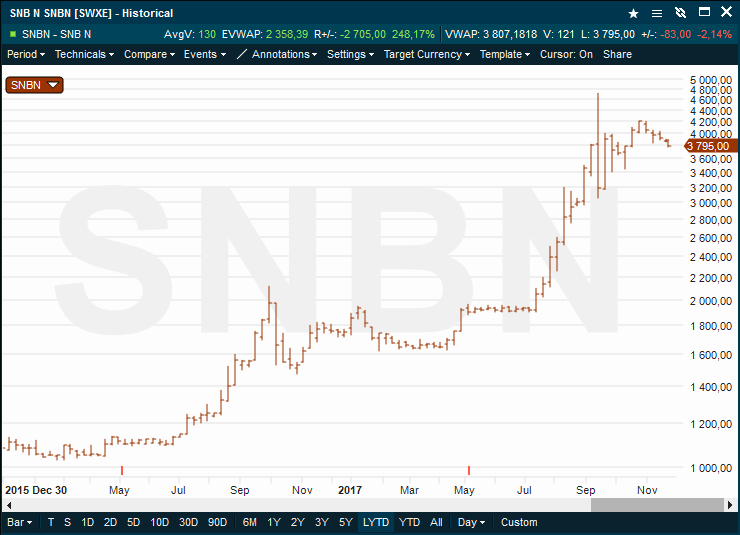Click the red event marker near May 2016
The image size is (740, 535).
coord(122,470)
